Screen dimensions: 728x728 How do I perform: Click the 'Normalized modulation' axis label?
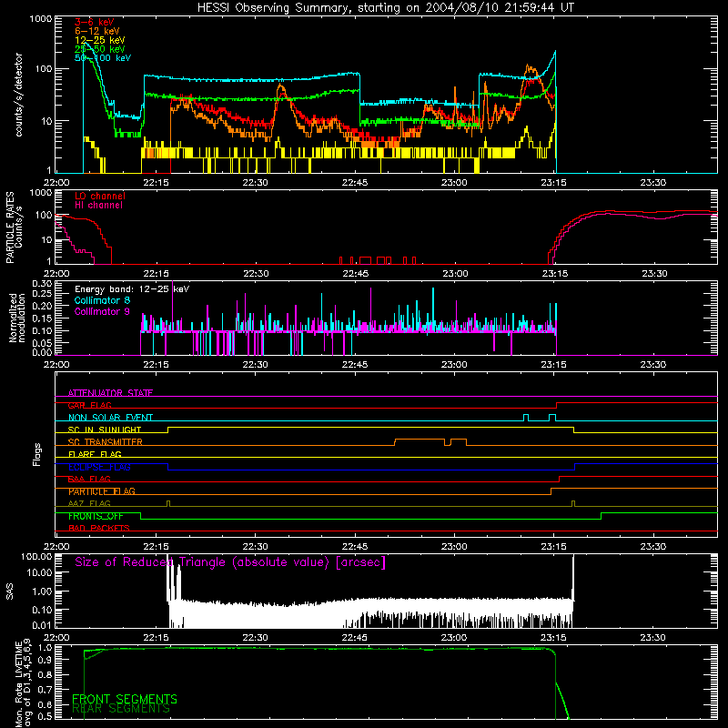[x=16, y=318]
